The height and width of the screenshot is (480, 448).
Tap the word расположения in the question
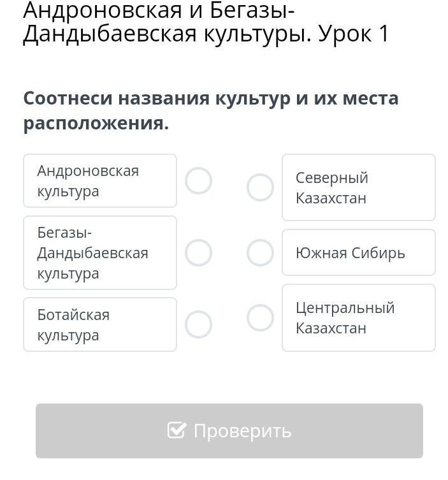(x=96, y=123)
